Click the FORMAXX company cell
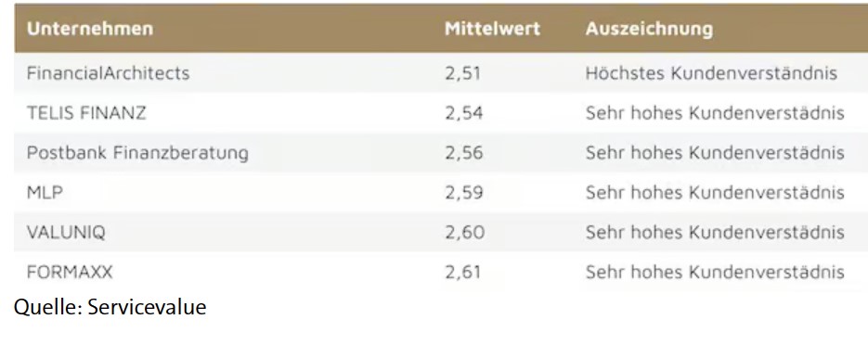This screenshot has height=345, width=868. pos(70,272)
